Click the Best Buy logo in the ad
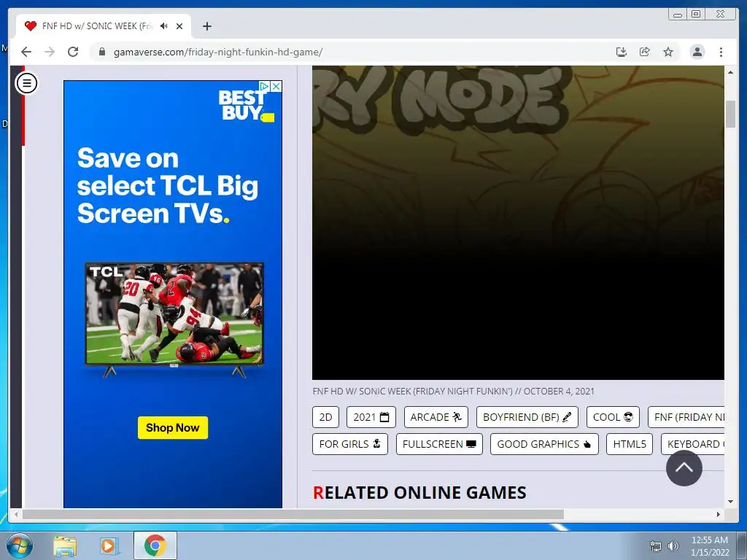This screenshot has height=560, width=747. click(x=245, y=106)
